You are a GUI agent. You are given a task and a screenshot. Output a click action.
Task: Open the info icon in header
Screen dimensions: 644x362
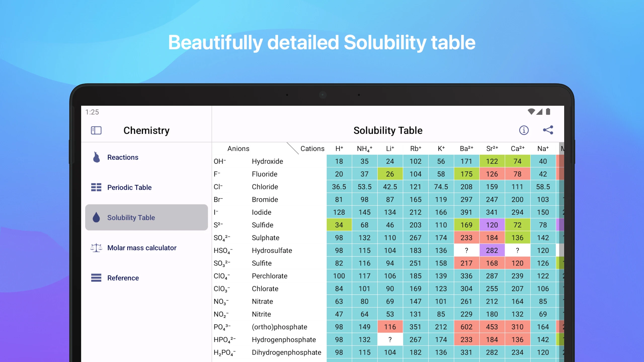point(524,130)
